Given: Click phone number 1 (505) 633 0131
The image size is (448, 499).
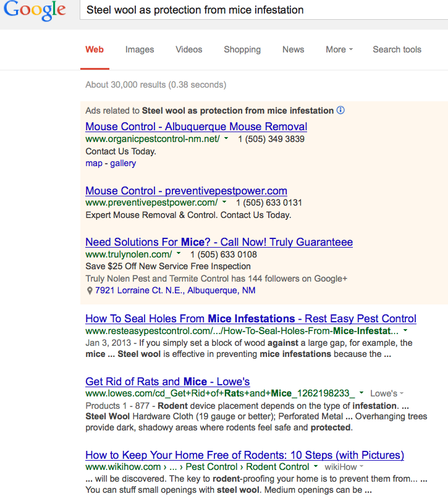Looking at the screenshot, I should click(x=269, y=203).
